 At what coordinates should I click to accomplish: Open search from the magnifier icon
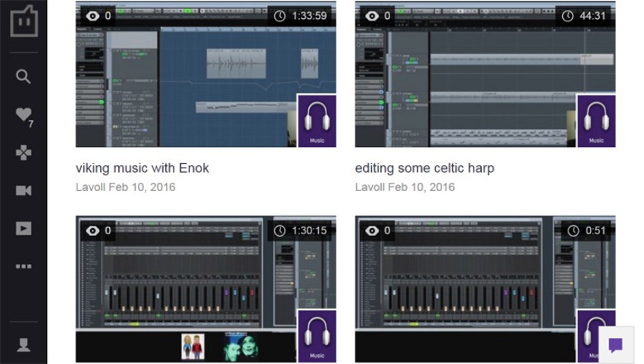23,76
